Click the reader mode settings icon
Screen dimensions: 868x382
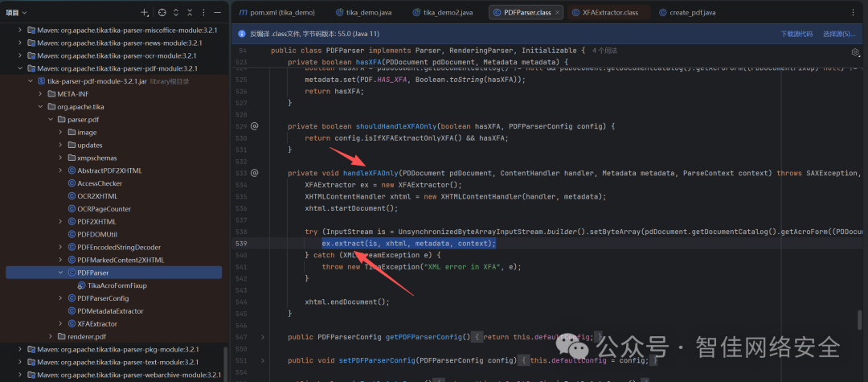(x=855, y=52)
